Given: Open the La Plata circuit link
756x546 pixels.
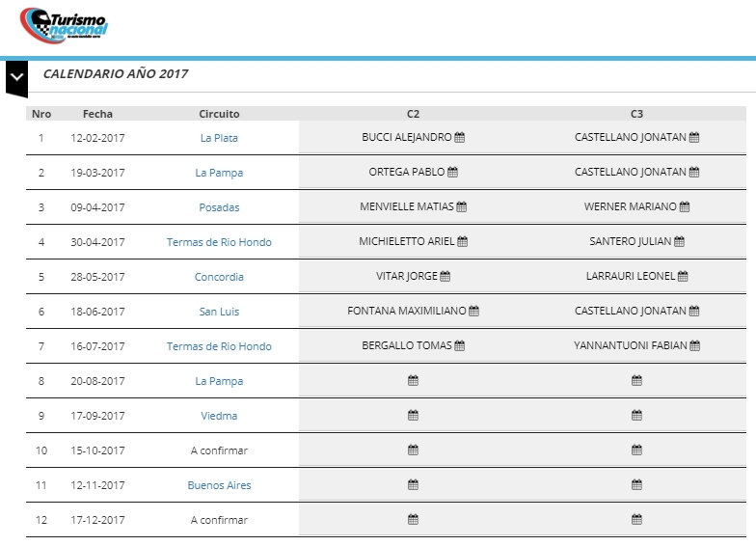Looking at the screenshot, I should tap(219, 138).
